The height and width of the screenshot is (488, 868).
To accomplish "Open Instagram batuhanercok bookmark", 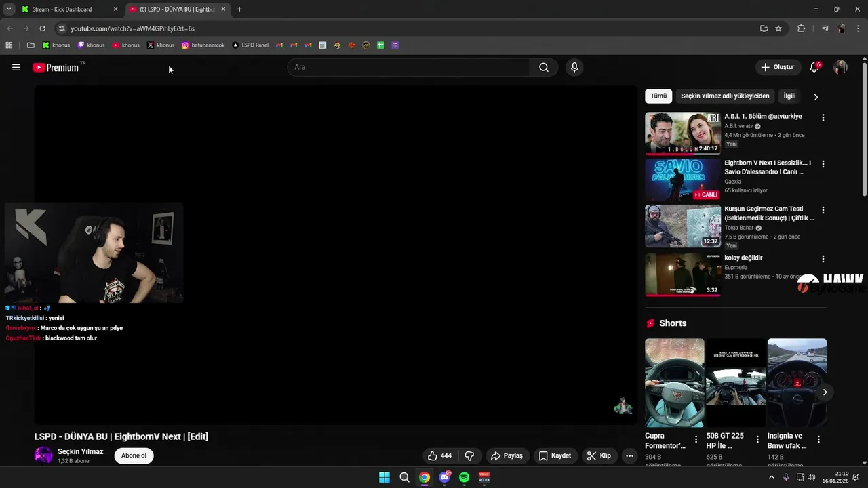I will [203, 45].
